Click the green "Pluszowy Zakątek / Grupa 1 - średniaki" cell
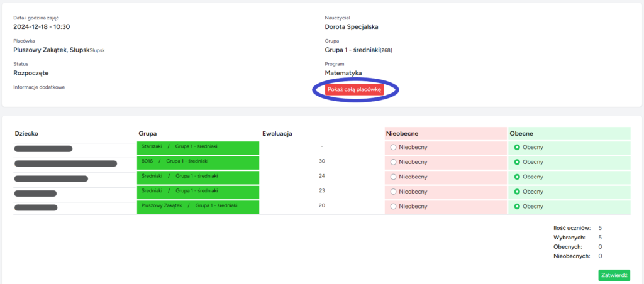644x284 pixels. (x=197, y=206)
